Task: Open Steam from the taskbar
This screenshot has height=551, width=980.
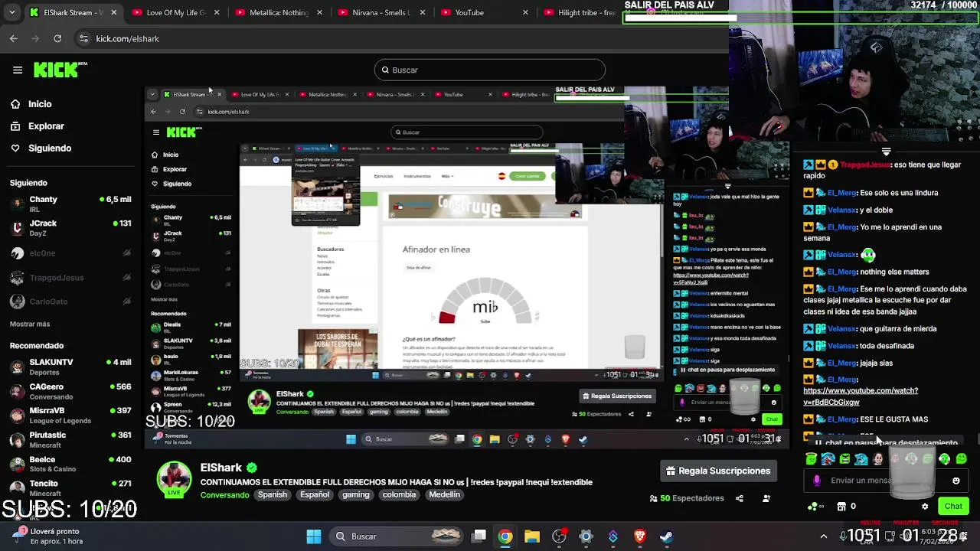Action: tap(666, 536)
